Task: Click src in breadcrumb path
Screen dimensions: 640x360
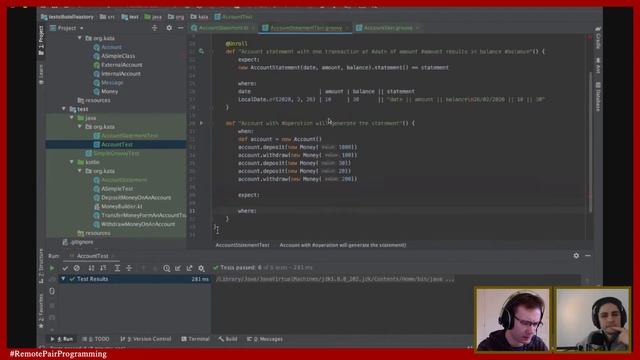Action: (x=107, y=17)
